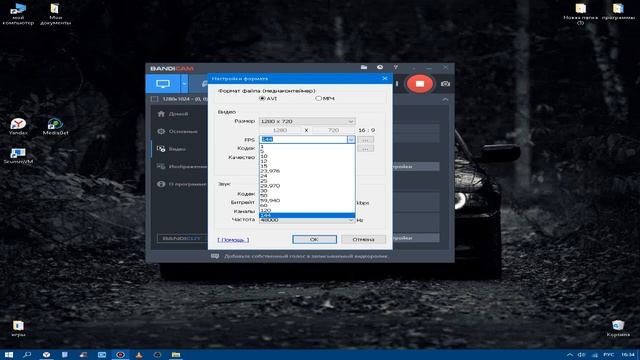
Task: Click the taskbar search magnifier icon
Action: 27,355
